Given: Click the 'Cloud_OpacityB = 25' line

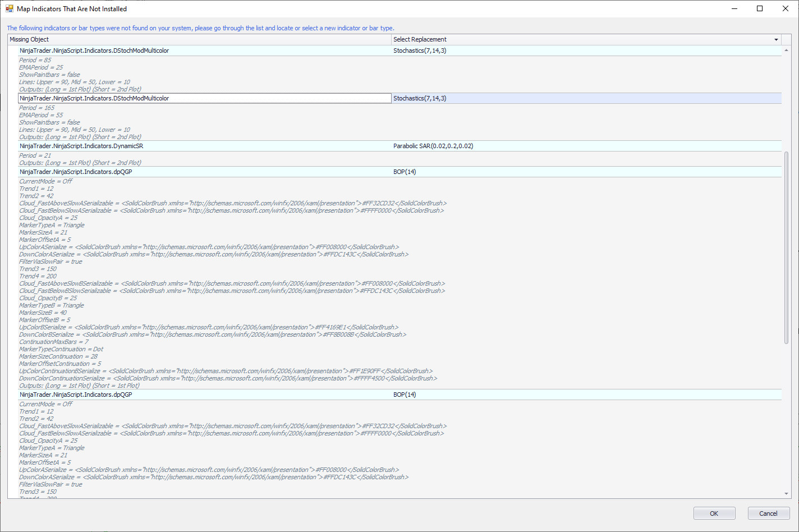Looking at the screenshot, I should coord(48,298).
